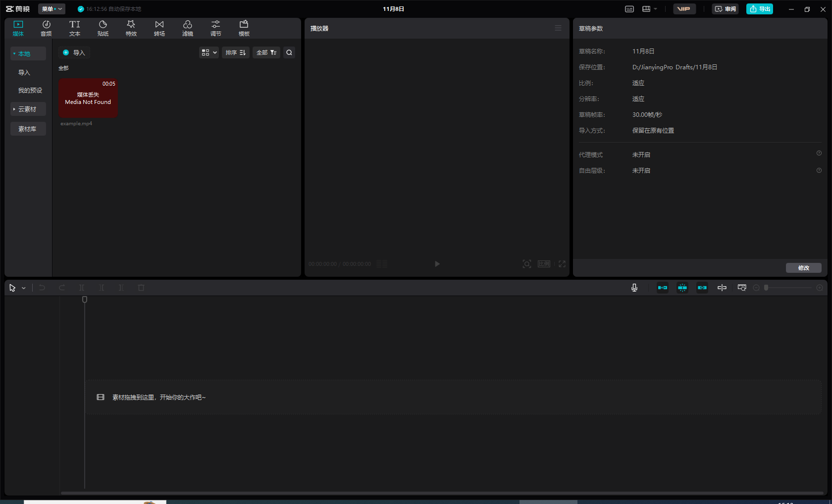Open the 菜单 dropdown menu
Image resolution: width=832 pixels, height=504 pixels.
(52, 9)
